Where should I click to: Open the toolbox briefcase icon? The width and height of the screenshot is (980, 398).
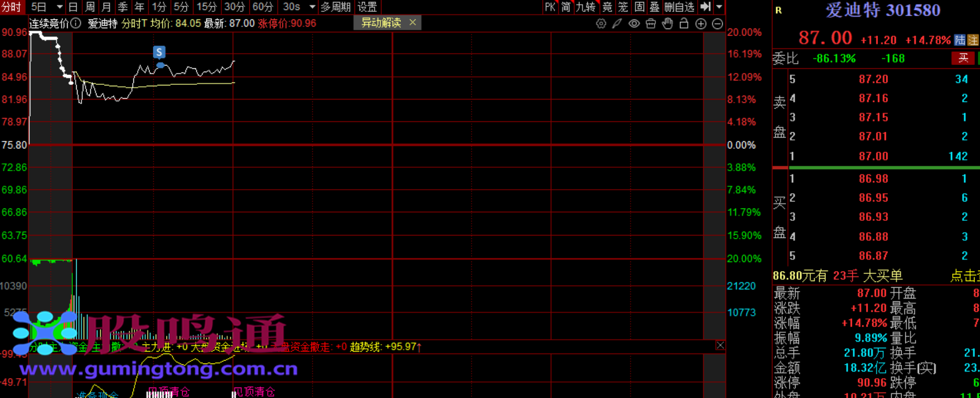(651, 23)
